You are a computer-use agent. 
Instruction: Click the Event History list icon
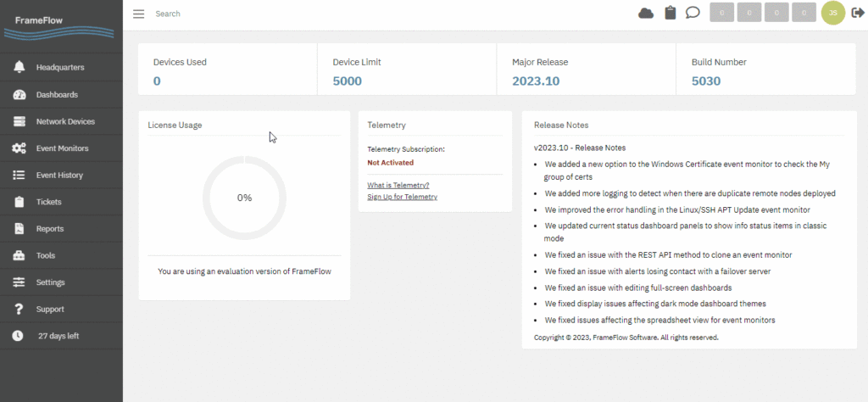point(19,175)
